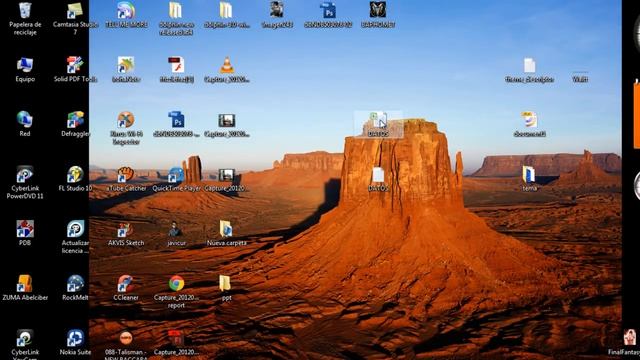The width and height of the screenshot is (640, 360).
Task: Launch CCleaner
Action: [x=126, y=284]
